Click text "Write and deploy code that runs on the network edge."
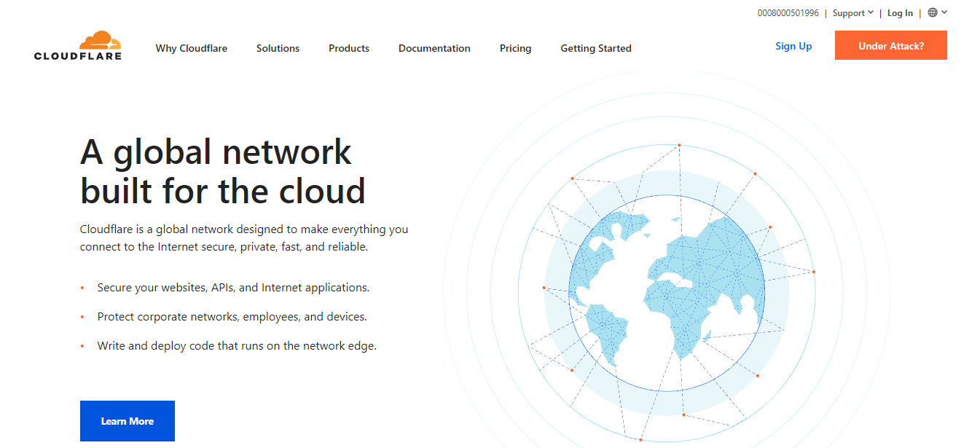The height and width of the screenshot is (448, 980). 237,346
